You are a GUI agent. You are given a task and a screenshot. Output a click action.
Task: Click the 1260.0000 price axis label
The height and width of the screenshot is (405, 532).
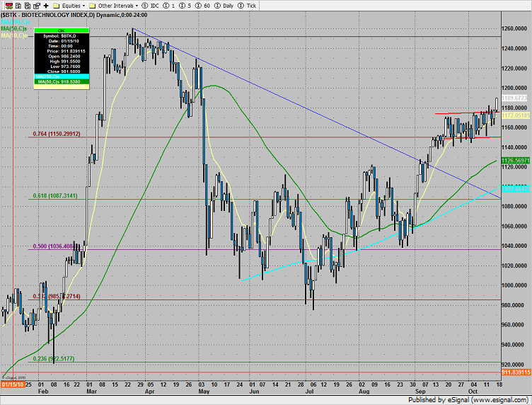(x=514, y=28)
